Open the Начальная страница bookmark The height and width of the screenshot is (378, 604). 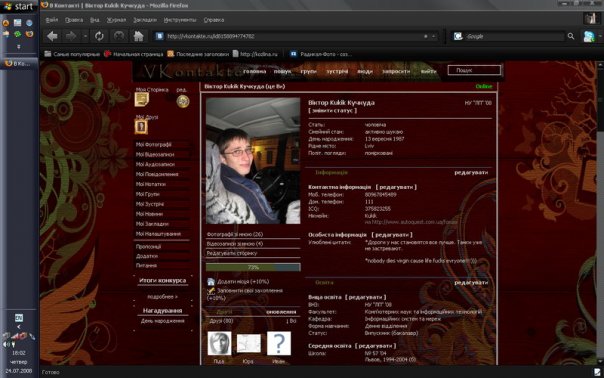pos(134,54)
